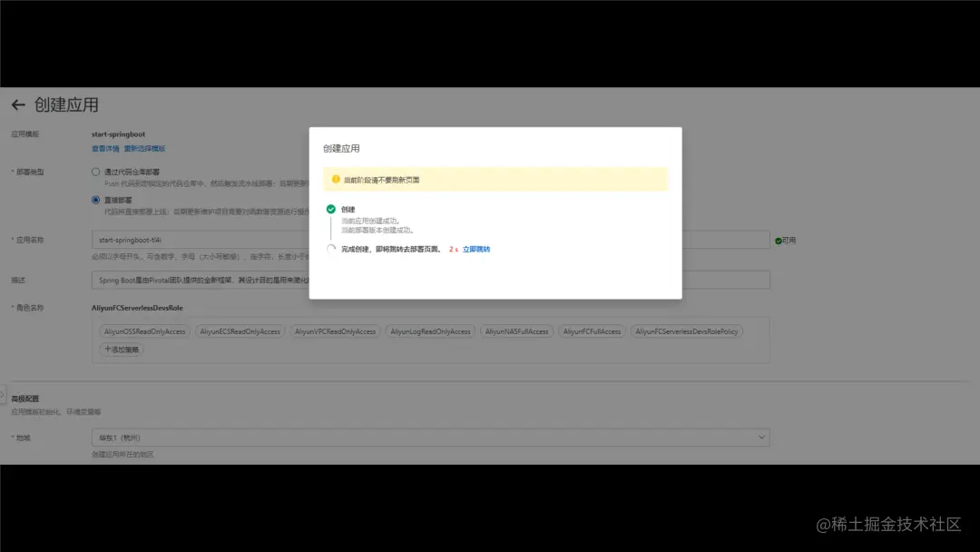Expand the left side panel handle
The height and width of the screenshot is (552, 980).
point(3,394)
